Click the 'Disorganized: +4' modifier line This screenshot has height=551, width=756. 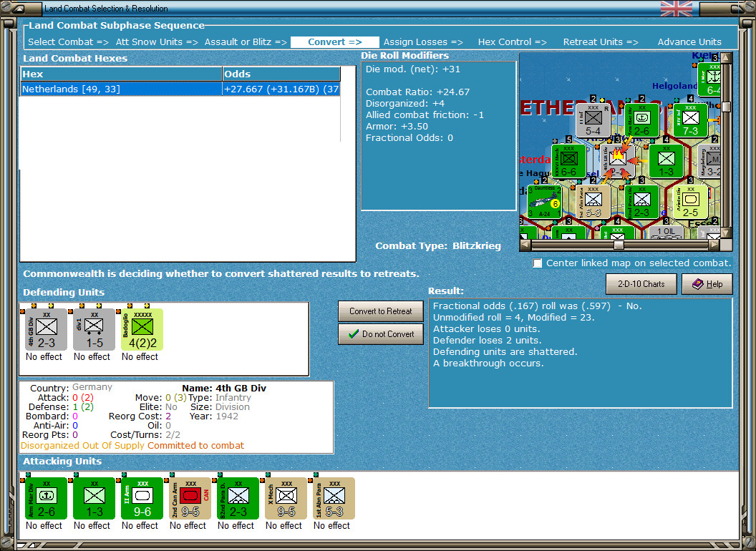pyautogui.click(x=405, y=104)
